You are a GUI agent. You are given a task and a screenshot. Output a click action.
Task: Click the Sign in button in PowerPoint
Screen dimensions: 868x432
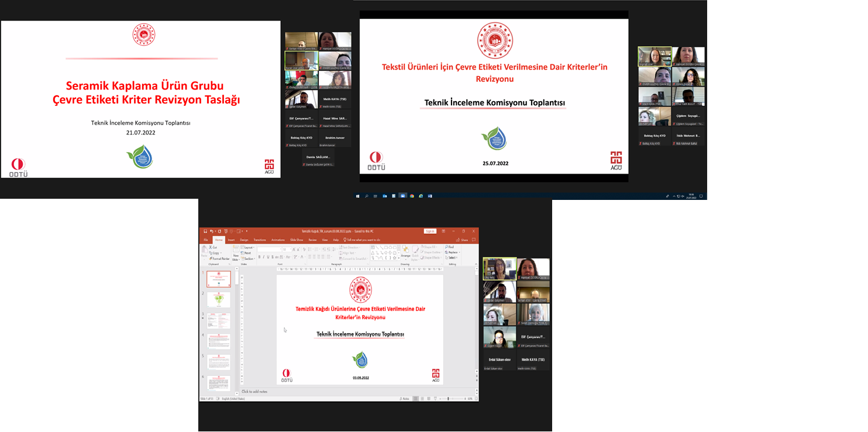coord(430,231)
